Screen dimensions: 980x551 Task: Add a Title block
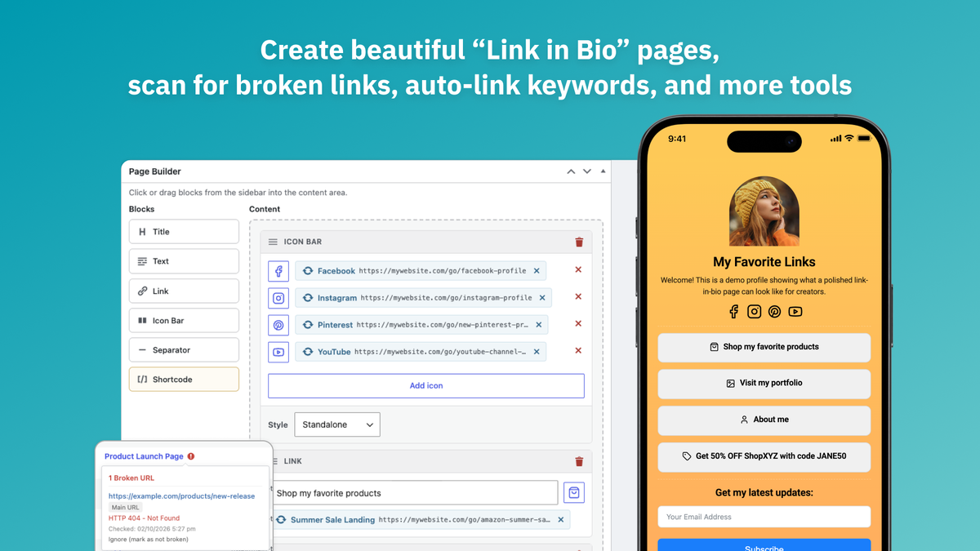point(184,232)
